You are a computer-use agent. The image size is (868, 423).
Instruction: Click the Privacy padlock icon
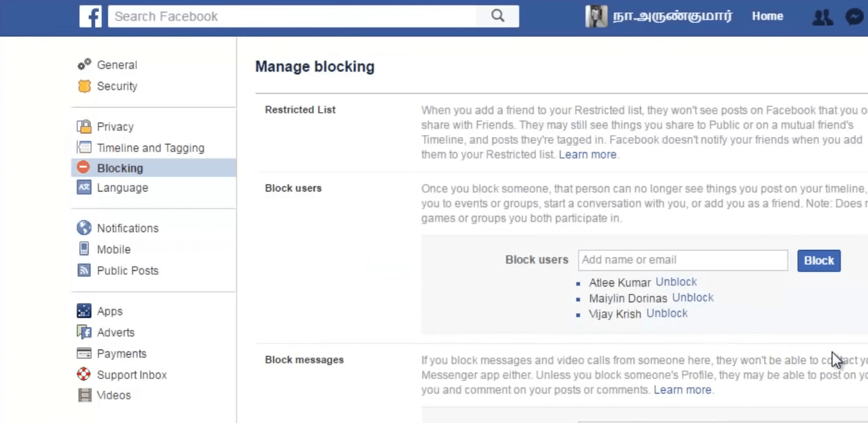(x=84, y=127)
